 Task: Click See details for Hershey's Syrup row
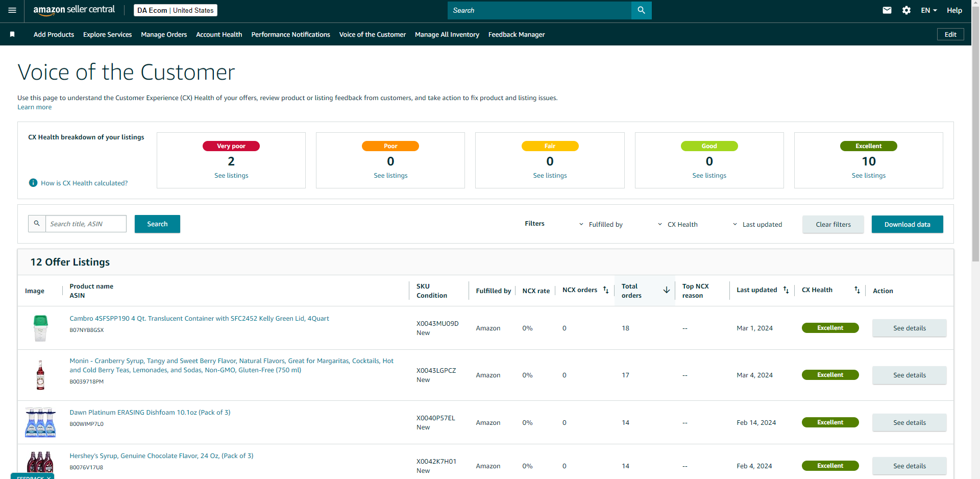(x=910, y=466)
